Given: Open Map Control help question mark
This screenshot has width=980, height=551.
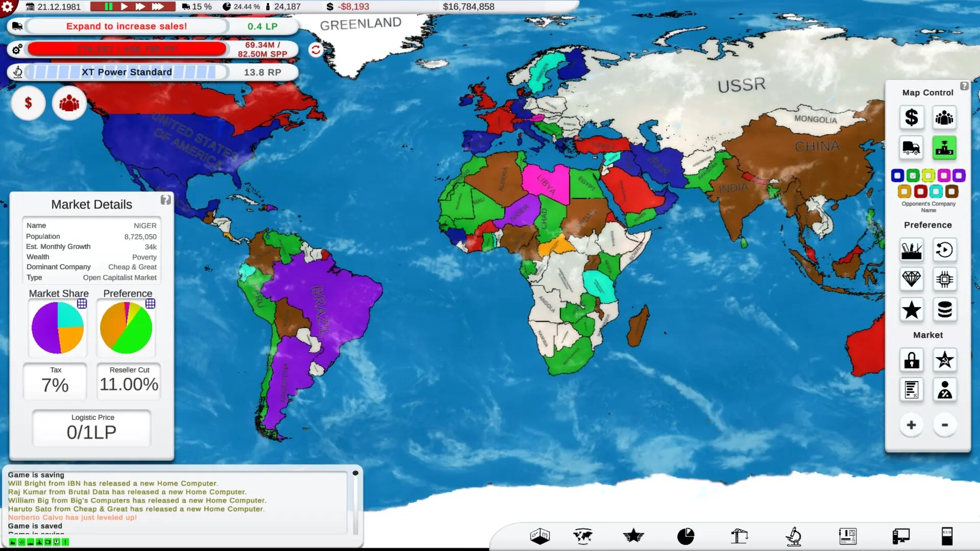Looking at the screenshot, I should pyautogui.click(x=964, y=86).
